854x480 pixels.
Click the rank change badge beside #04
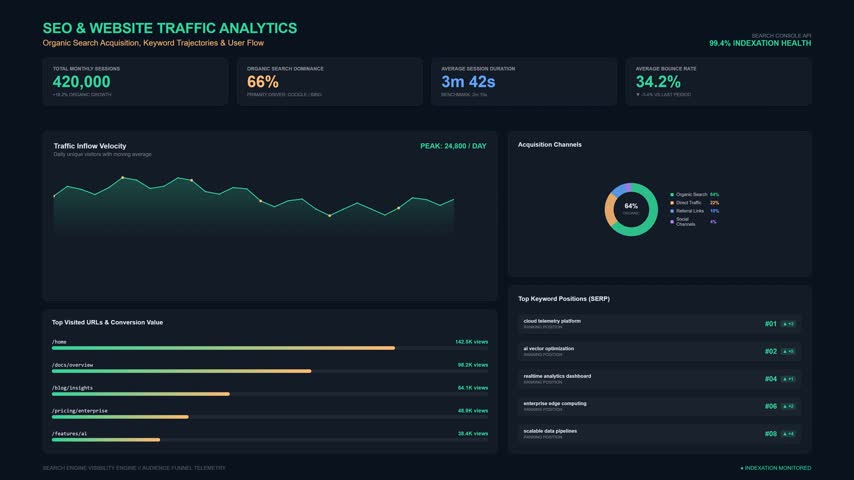click(788, 379)
